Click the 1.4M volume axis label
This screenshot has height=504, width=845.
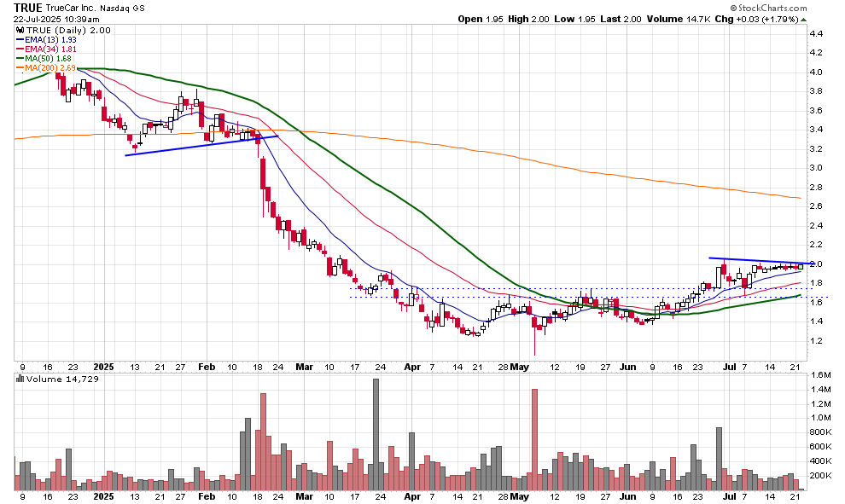coord(819,389)
